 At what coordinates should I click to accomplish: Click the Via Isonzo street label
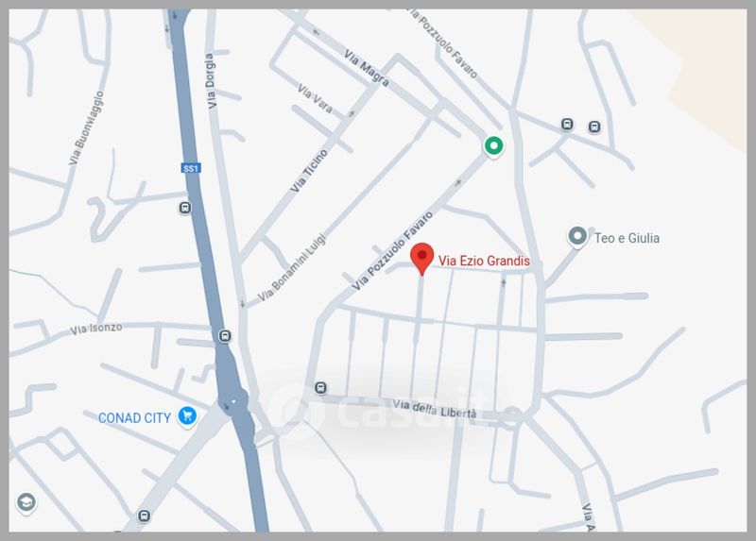pyautogui.click(x=96, y=329)
